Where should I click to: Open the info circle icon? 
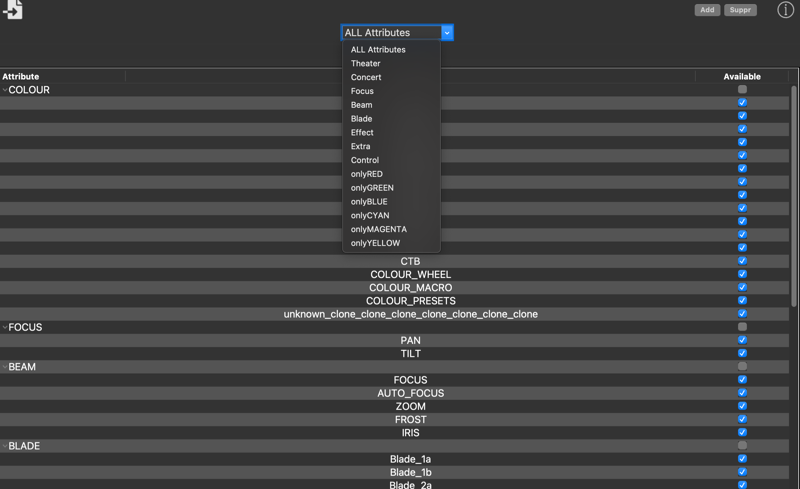(785, 10)
